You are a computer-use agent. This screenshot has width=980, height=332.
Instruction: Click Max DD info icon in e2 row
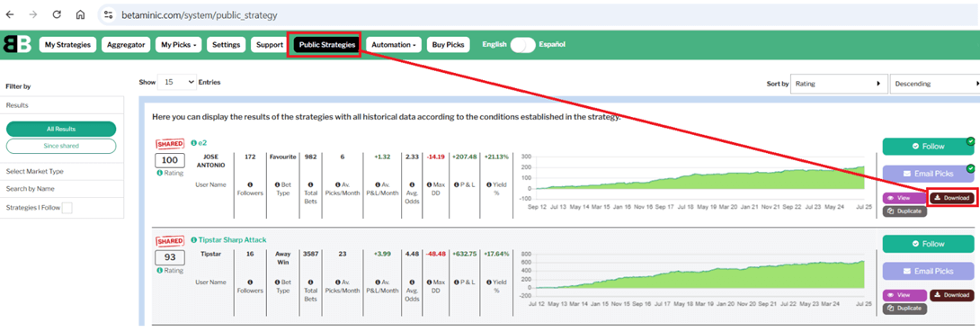click(430, 184)
